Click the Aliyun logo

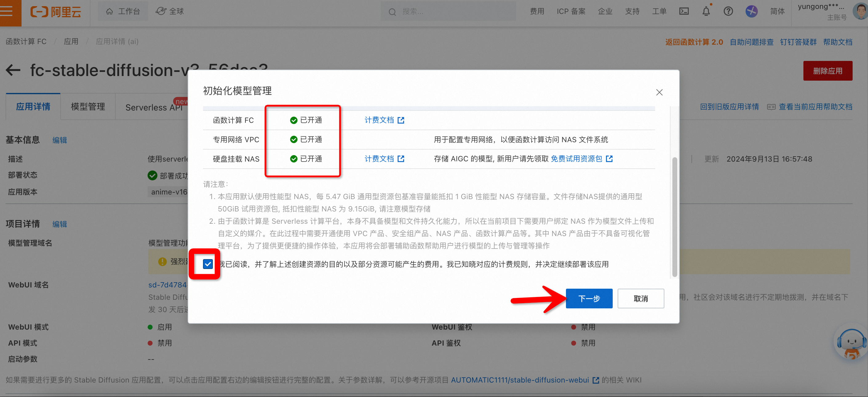click(56, 12)
